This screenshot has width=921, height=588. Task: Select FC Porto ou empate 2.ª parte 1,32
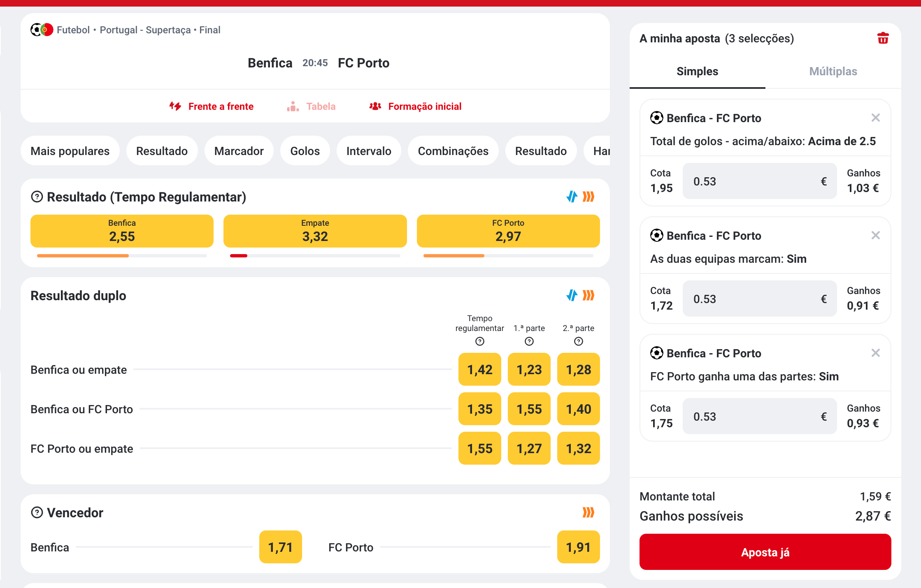point(579,448)
